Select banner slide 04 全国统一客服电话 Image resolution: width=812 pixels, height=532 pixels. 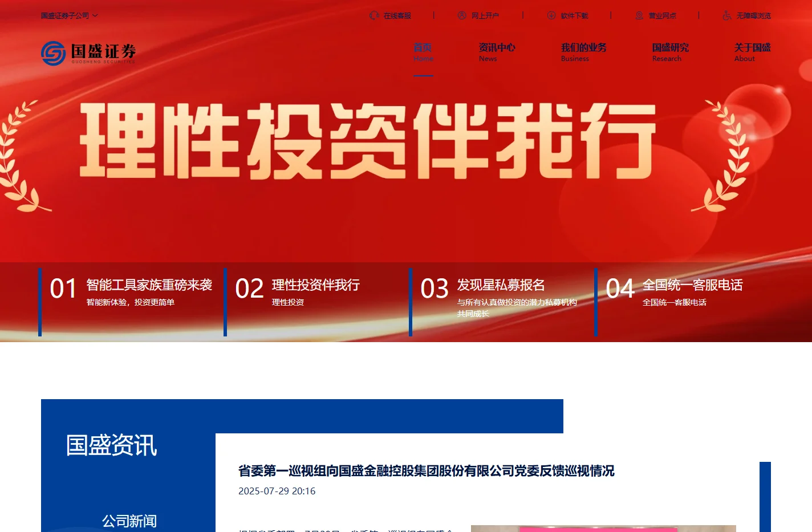coord(687,302)
